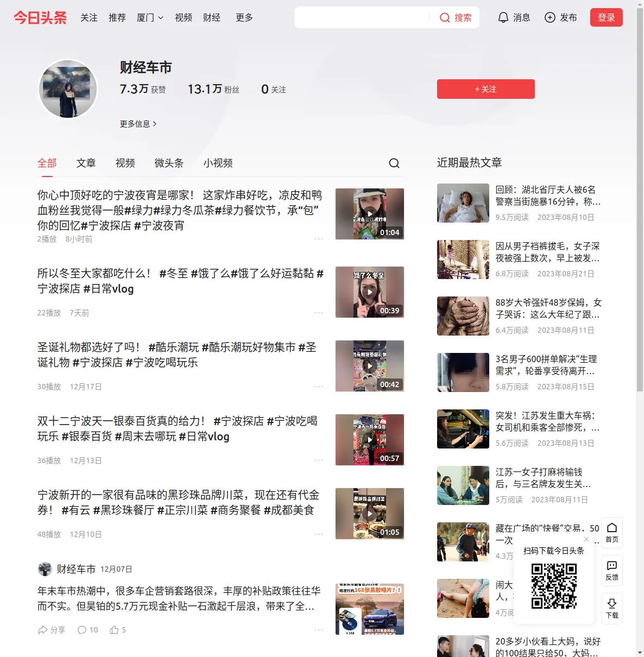Open the 圣诞礼物都选好了吗 video title
This screenshot has width=644, height=657.
click(x=177, y=355)
